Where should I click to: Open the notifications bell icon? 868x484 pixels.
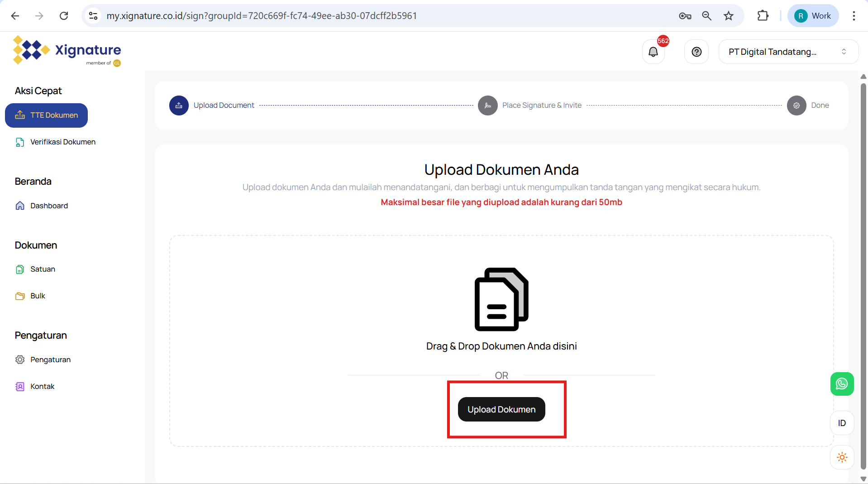click(x=653, y=52)
